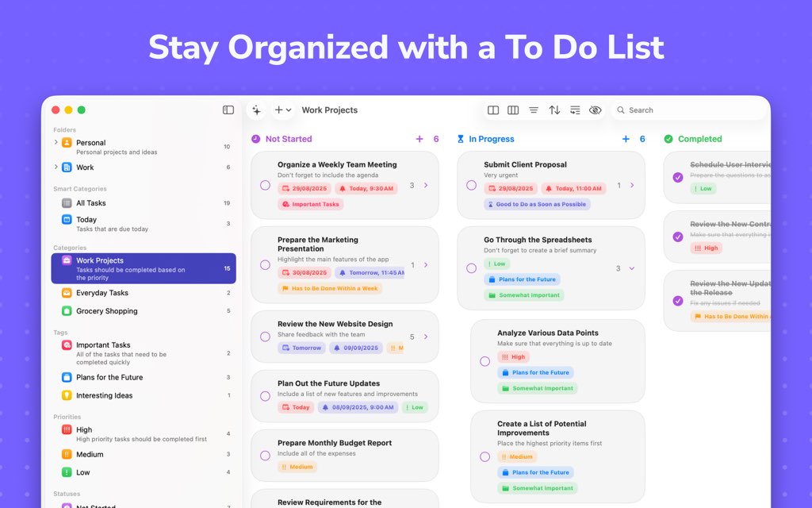Click the Grocery Shopping category icon

[67, 310]
